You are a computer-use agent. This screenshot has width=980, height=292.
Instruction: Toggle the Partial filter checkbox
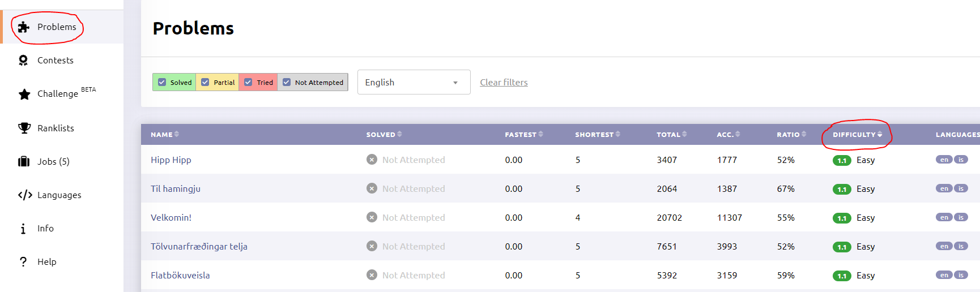click(x=205, y=82)
